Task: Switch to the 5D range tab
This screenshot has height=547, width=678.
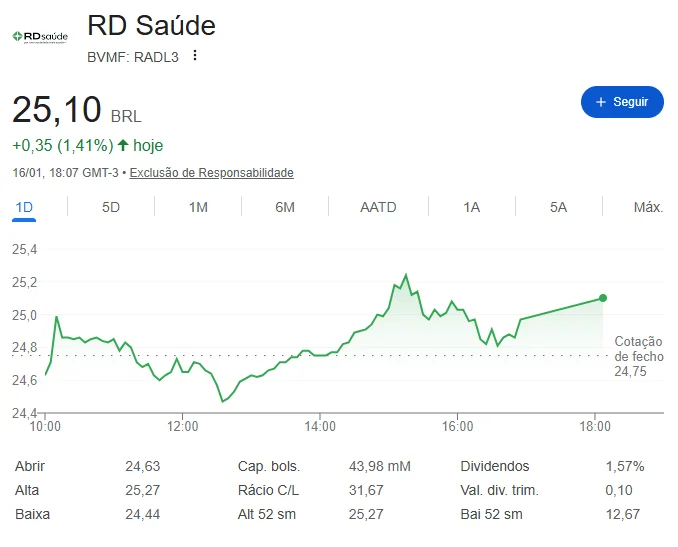Action: [x=111, y=208]
